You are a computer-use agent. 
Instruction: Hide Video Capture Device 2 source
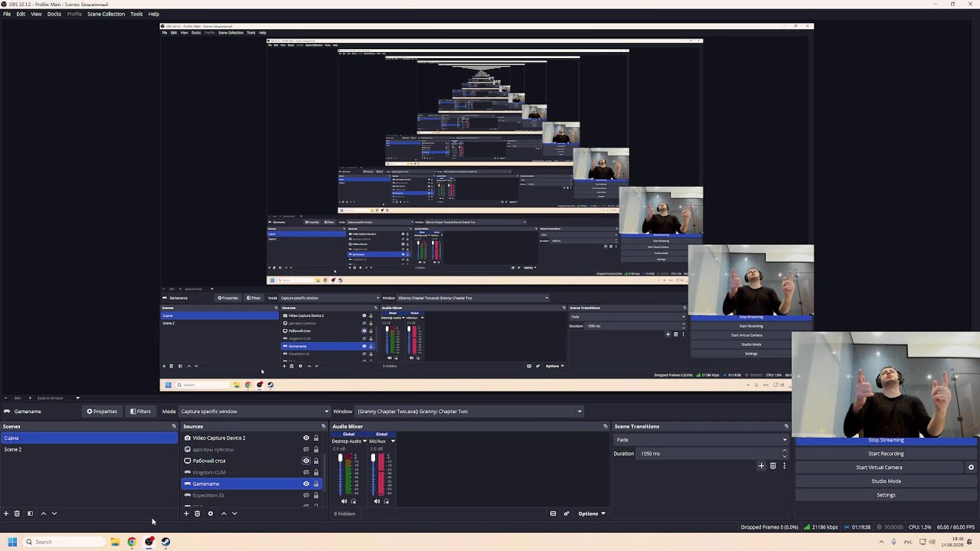306,438
